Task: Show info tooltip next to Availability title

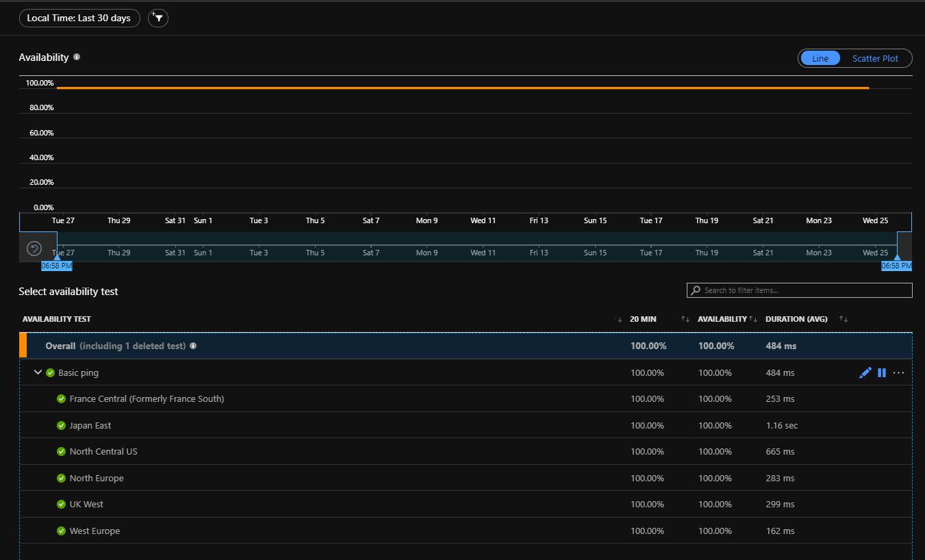Action: point(77,57)
